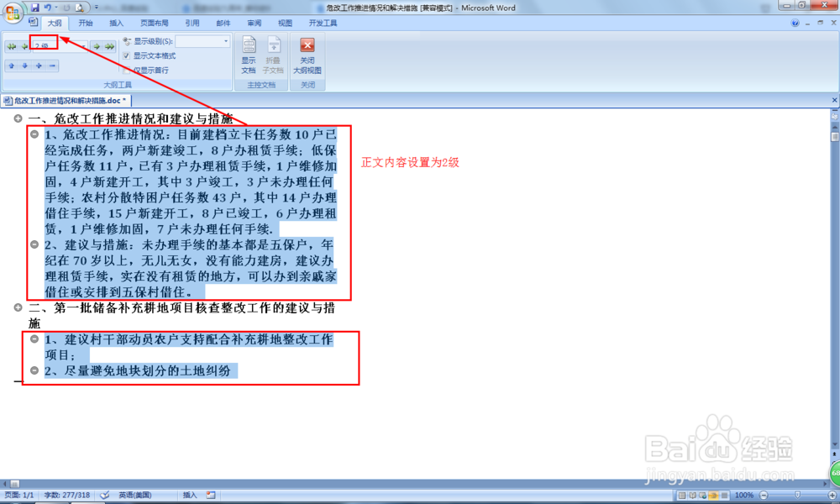Switch to the 插入 ribbon tab
The width and height of the screenshot is (840, 504).
(116, 23)
